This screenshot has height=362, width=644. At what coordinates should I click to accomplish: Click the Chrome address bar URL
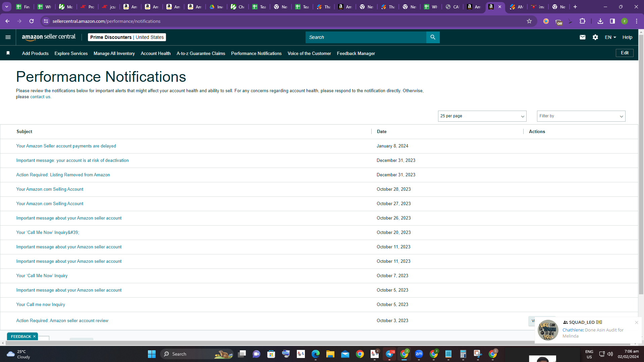pos(106,21)
